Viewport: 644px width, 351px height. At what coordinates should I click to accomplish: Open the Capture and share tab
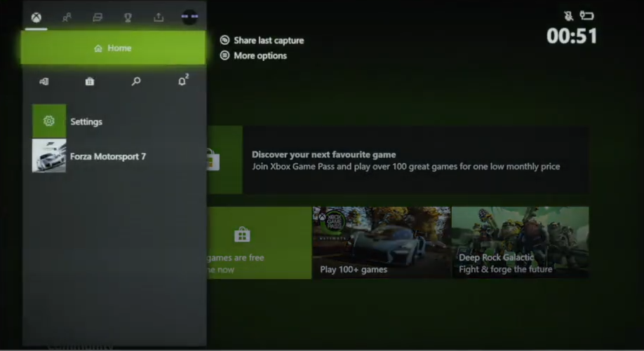[159, 18]
